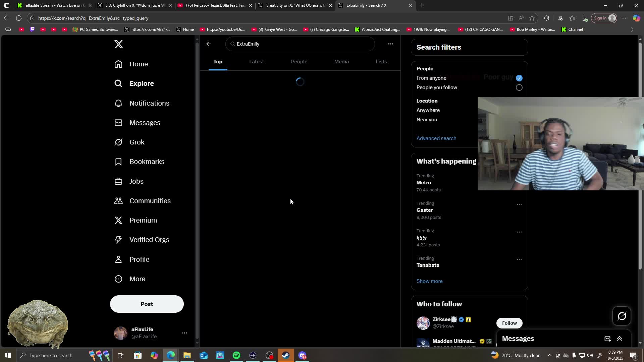The image size is (644, 362).
Task: Open Copilot in the browser toolbar
Action: [636, 18]
